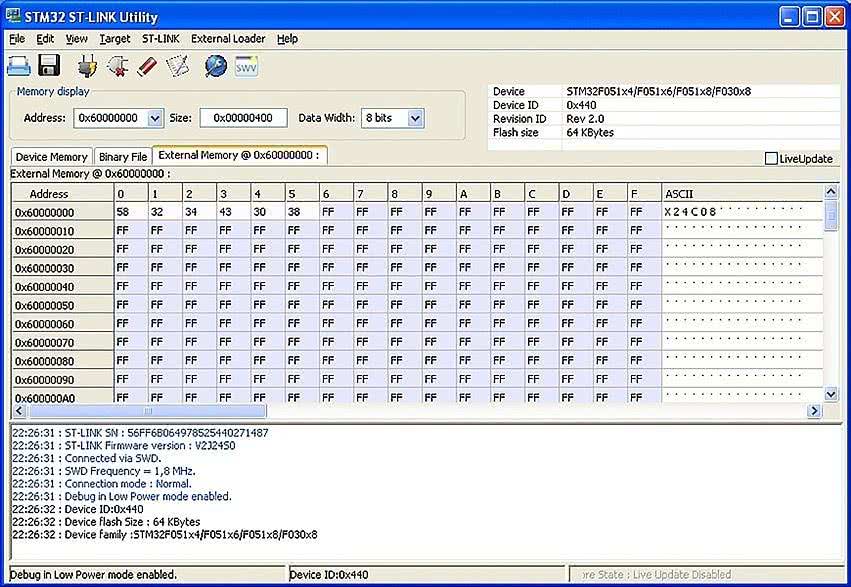Image resolution: width=851 pixels, height=587 pixels.
Task: Click the globe firmware update icon
Action: 215,66
